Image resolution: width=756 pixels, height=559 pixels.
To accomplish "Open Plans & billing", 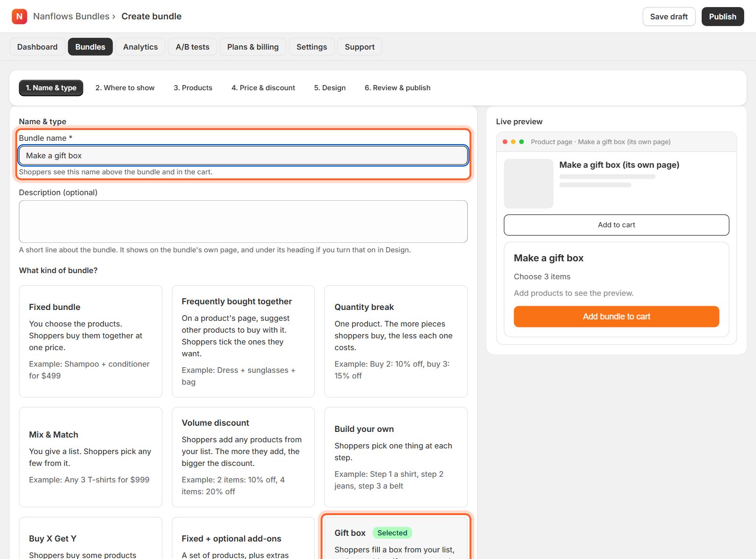I will (x=253, y=47).
